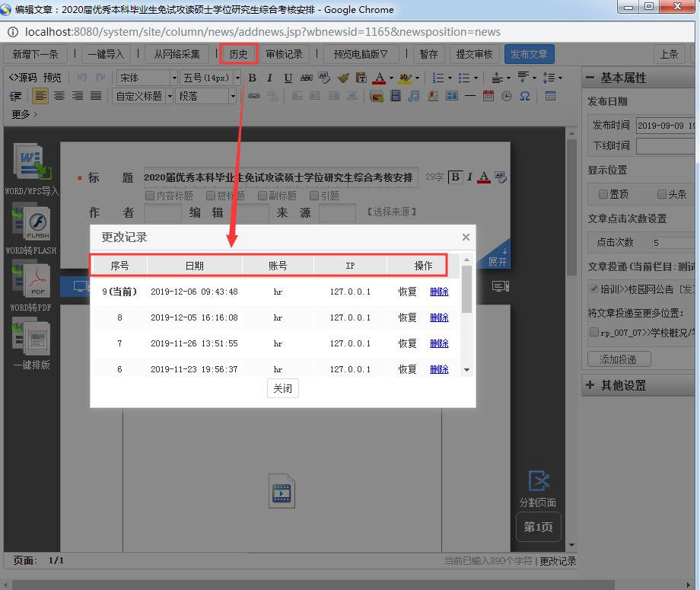
Task: Toggle bold in editor toolbar
Action: 253,78
